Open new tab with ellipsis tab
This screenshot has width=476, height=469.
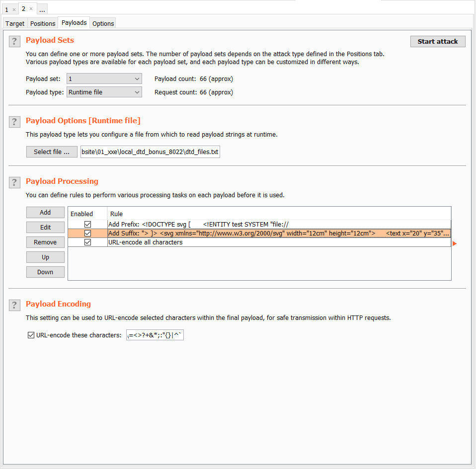[42, 9]
